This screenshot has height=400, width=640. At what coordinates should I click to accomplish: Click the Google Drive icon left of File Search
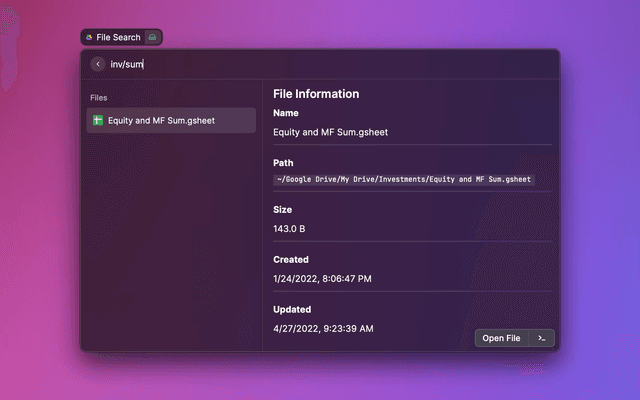coord(89,37)
